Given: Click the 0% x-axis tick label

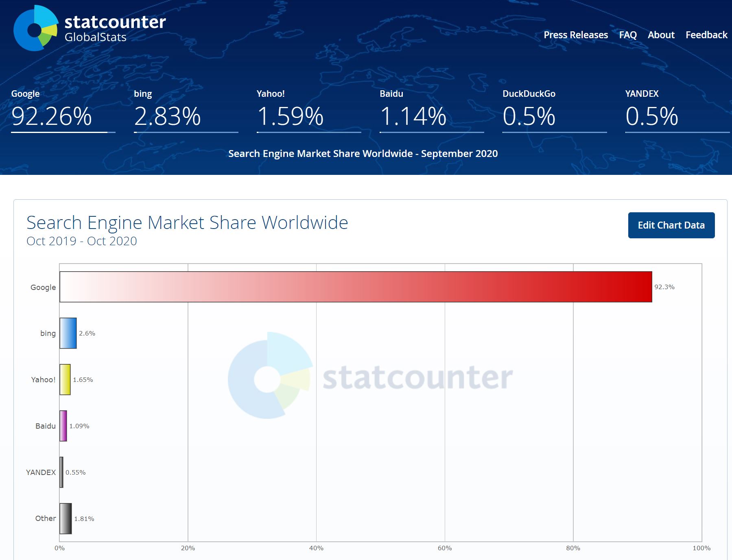Looking at the screenshot, I should pyautogui.click(x=59, y=548).
